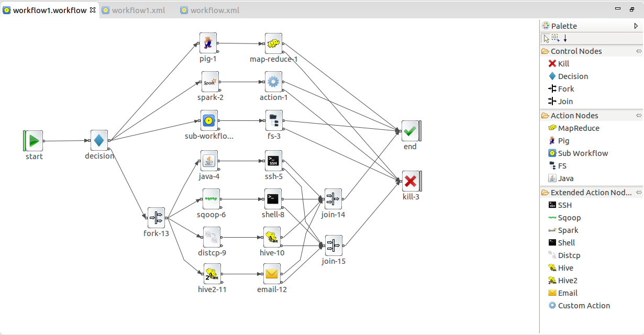The height and width of the screenshot is (335, 644).
Task: Select the Sub Workflow action icon
Action: tap(578, 153)
